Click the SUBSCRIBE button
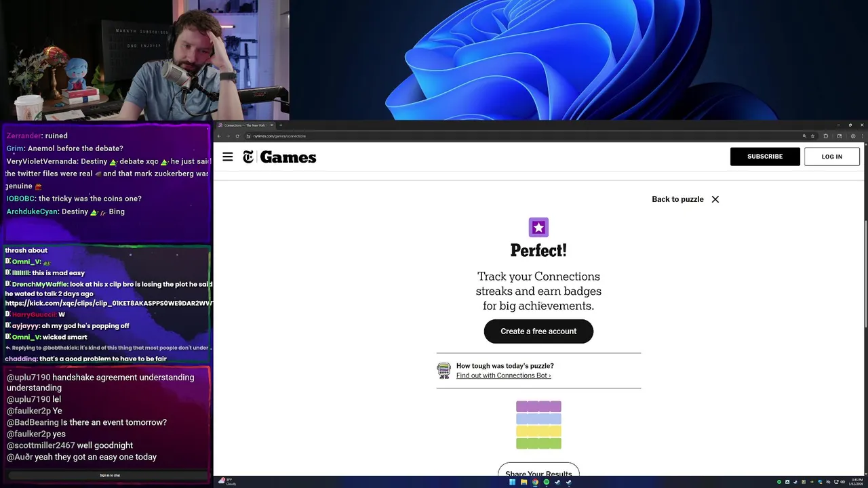868x488 pixels. [765, 157]
